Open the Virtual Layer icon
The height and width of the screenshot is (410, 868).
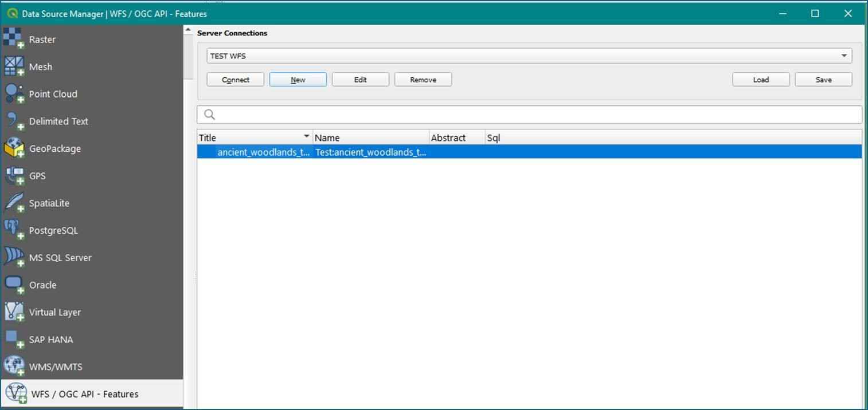click(x=14, y=312)
